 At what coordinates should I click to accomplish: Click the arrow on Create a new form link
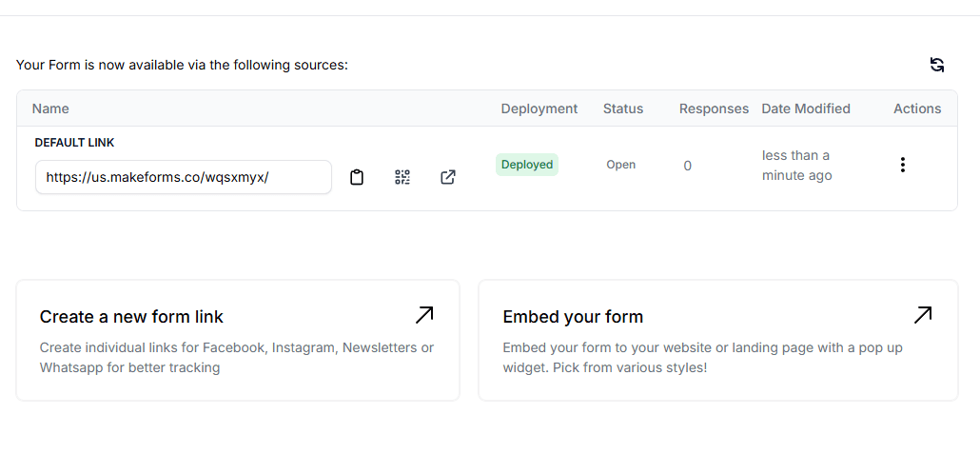point(424,315)
